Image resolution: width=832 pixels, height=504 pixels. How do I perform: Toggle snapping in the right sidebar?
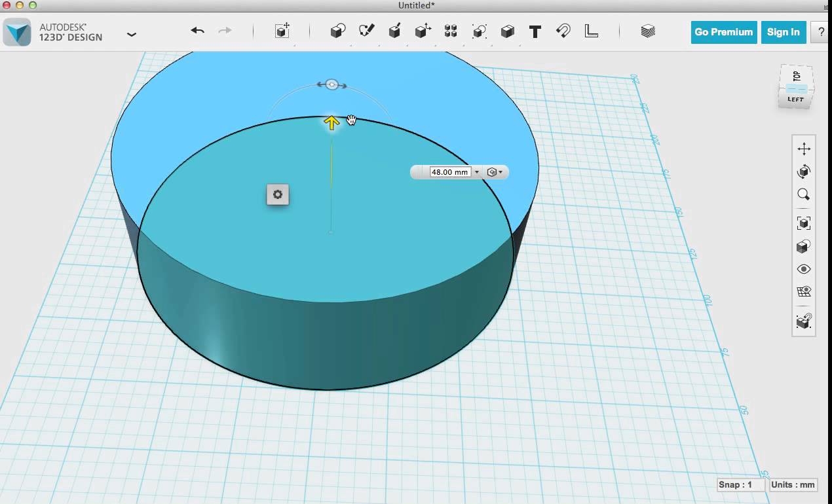pyautogui.click(x=804, y=321)
